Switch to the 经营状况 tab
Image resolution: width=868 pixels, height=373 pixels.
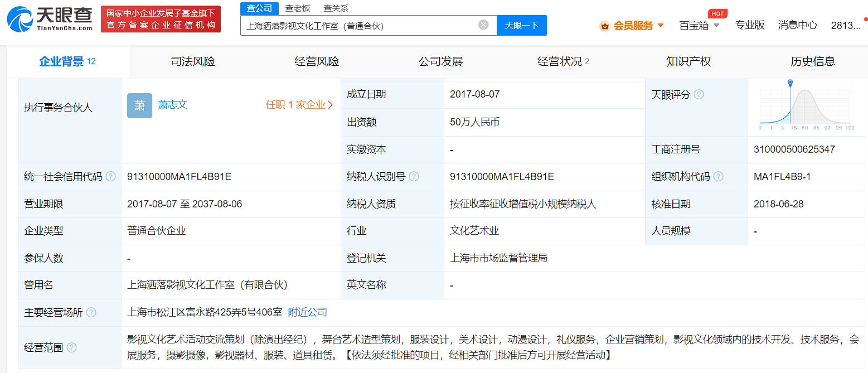[564, 61]
